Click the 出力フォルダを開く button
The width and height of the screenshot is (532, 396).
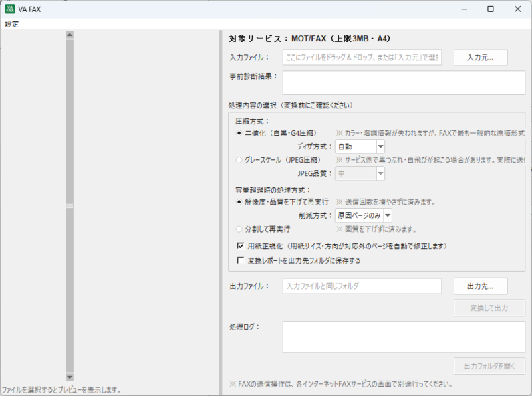click(x=489, y=366)
